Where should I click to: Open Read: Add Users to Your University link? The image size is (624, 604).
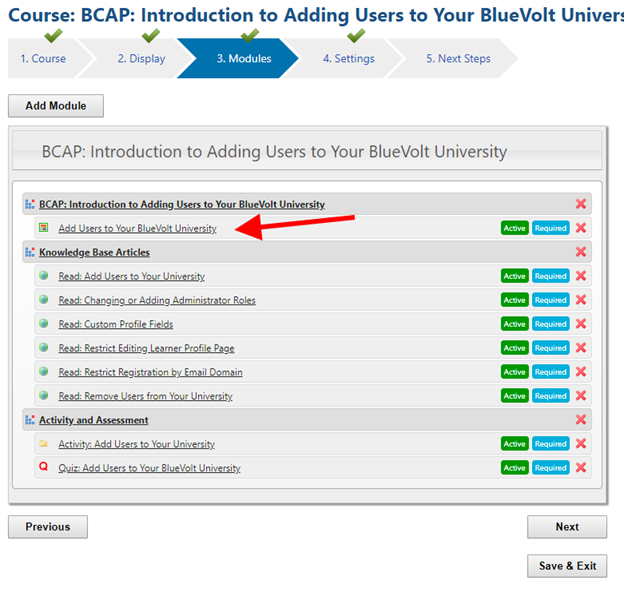(x=131, y=276)
